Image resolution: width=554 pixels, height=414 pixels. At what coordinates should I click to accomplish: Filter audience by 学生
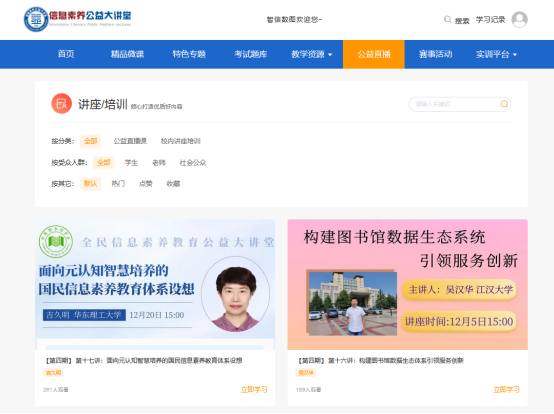coord(131,162)
